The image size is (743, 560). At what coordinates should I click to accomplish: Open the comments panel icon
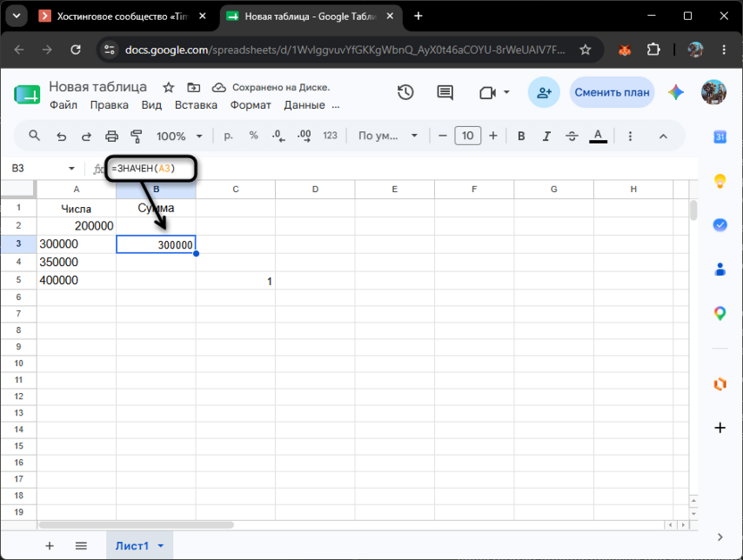pyautogui.click(x=445, y=92)
